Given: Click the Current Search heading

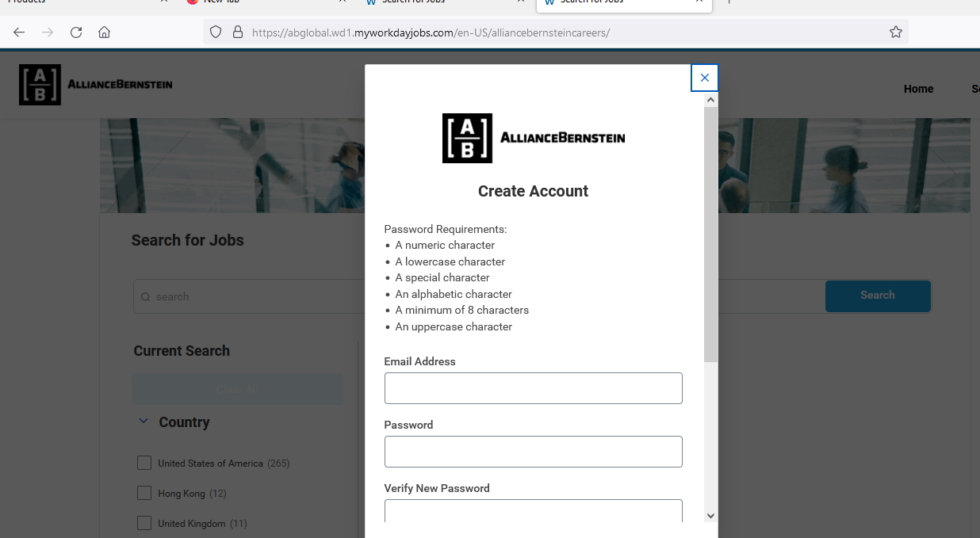Looking at the screenshot, I should point(182,351).
